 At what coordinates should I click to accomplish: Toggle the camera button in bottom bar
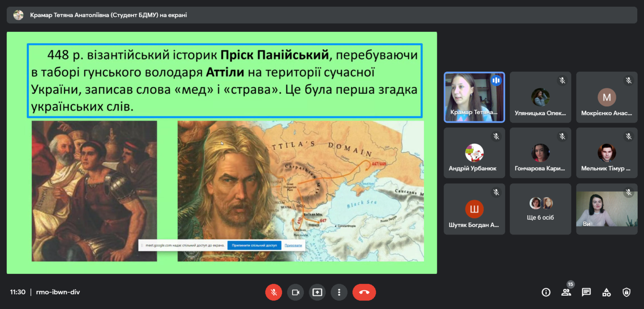click(296, 292)
